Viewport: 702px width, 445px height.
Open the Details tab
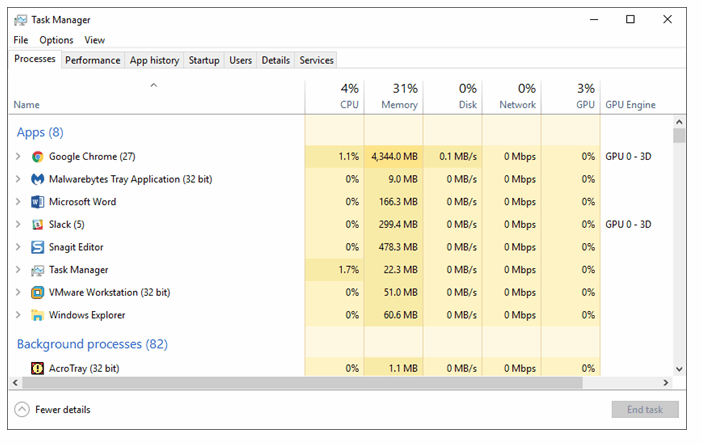275,60
